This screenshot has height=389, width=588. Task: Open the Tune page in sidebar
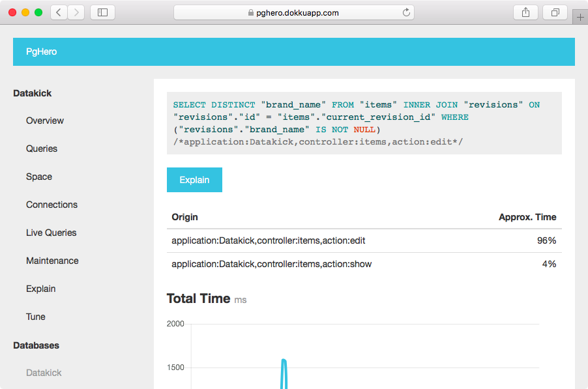36,317
